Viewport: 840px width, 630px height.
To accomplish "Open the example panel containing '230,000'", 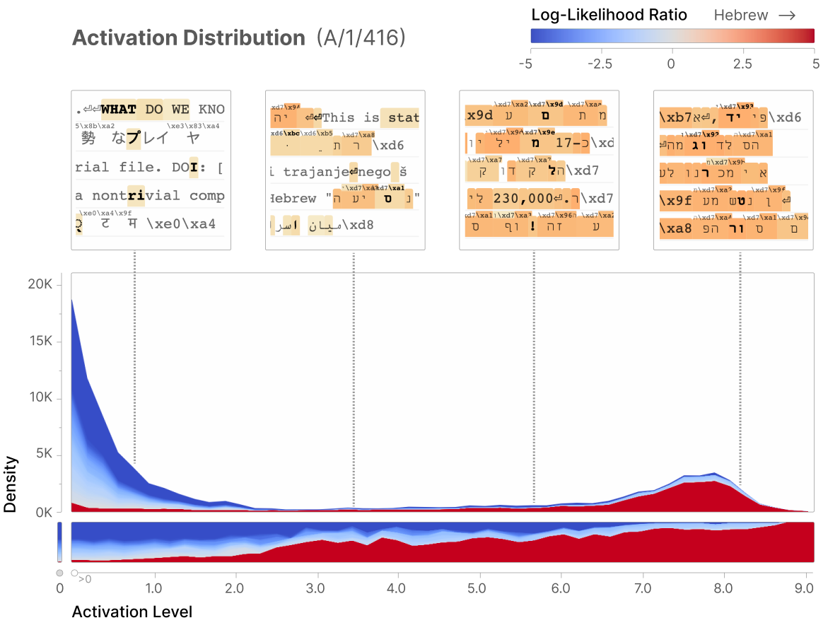I will (x=539, y=170).
